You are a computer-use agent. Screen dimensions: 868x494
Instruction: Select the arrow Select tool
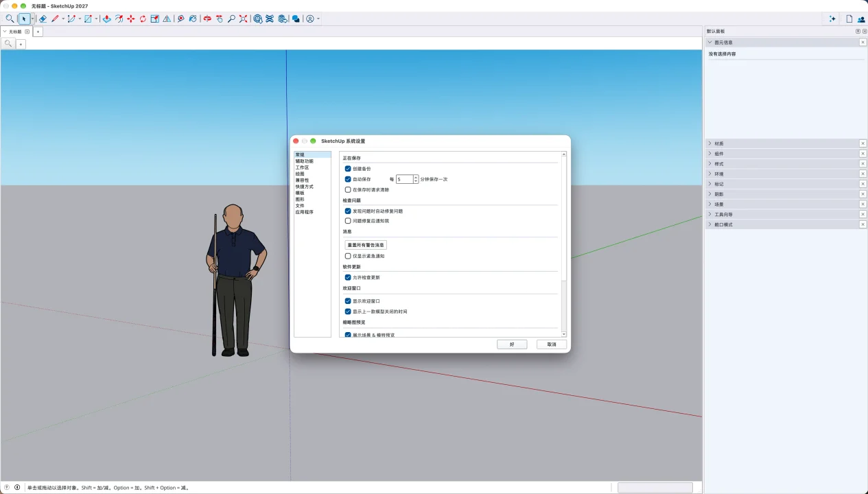pos(24,19)
